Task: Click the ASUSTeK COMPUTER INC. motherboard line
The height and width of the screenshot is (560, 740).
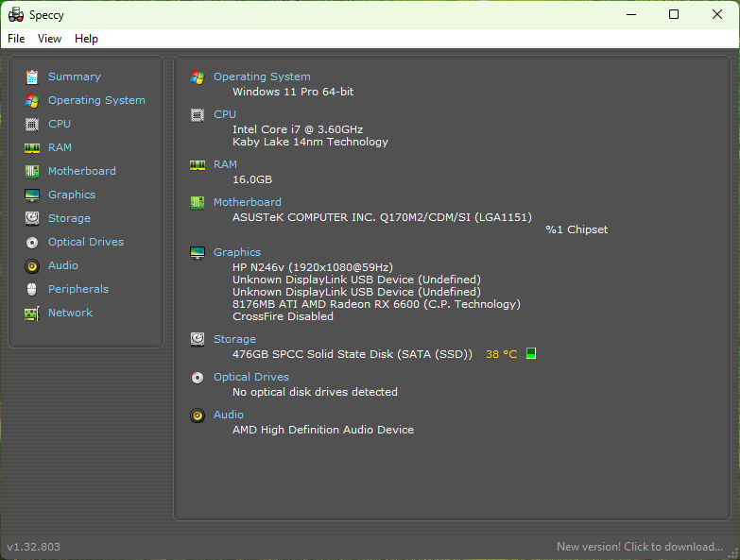Action: 382,217
